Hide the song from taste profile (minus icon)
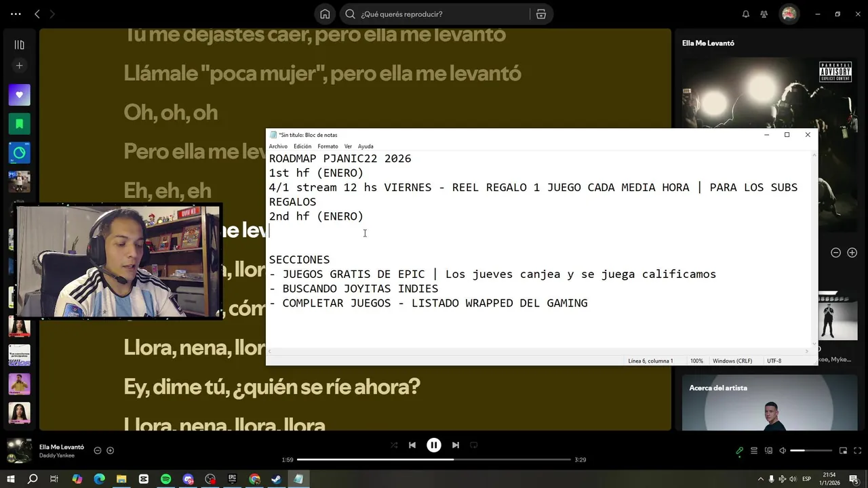The height and width of the screenshot is (488, 868). click(98, 451)
